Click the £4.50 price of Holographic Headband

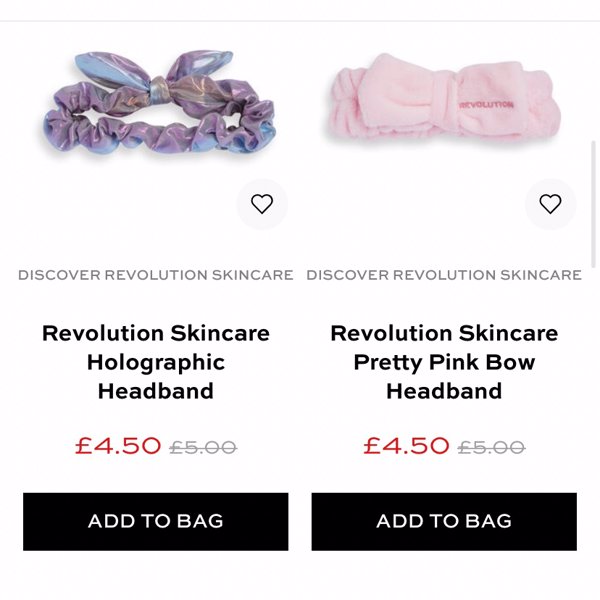click(118, 446)
